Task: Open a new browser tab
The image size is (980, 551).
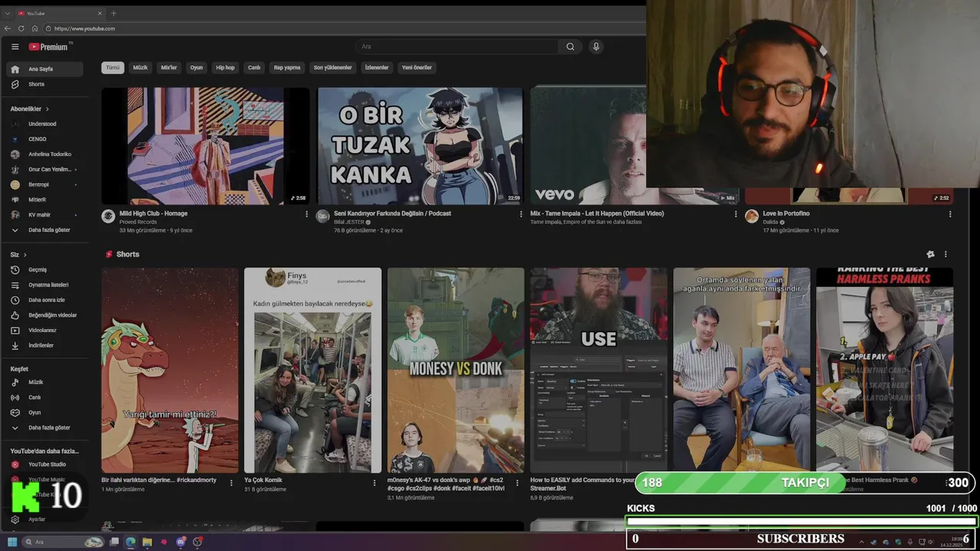Action: (x=113, y=13)
